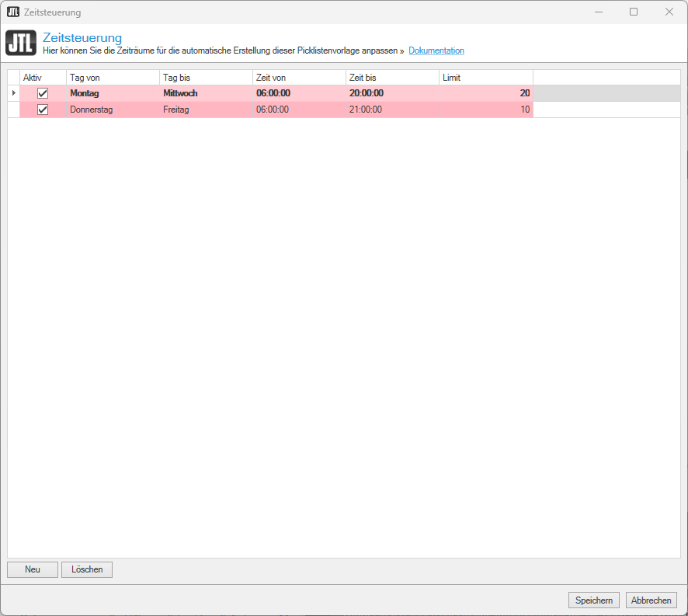
Task: Click the Zeit von column header
Action: point(299,78)
